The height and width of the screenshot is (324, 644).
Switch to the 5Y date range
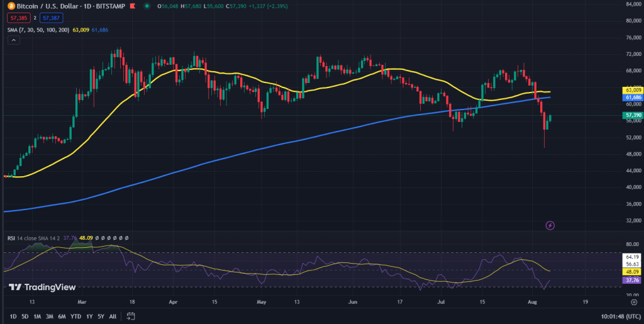click(101, 316)
